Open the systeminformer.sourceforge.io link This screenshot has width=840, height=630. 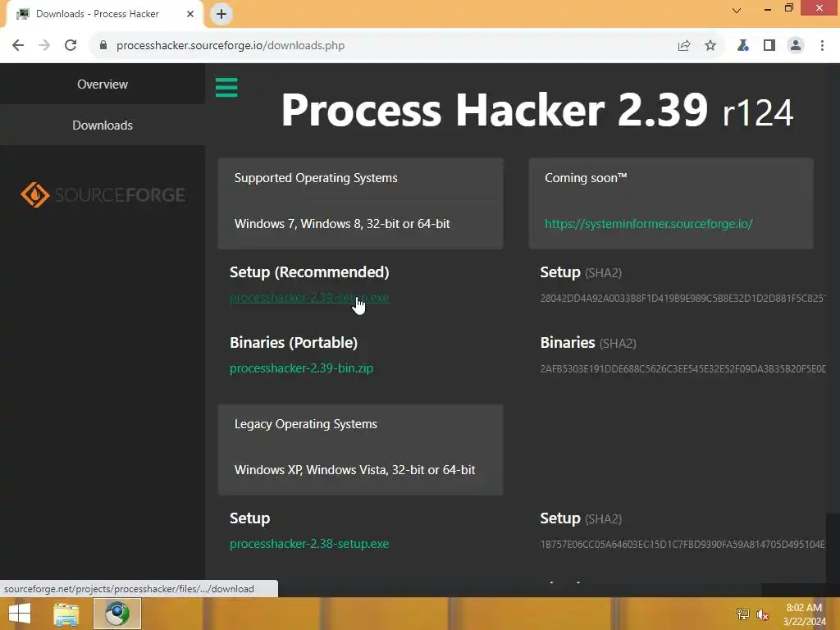(x=649, y=224)
